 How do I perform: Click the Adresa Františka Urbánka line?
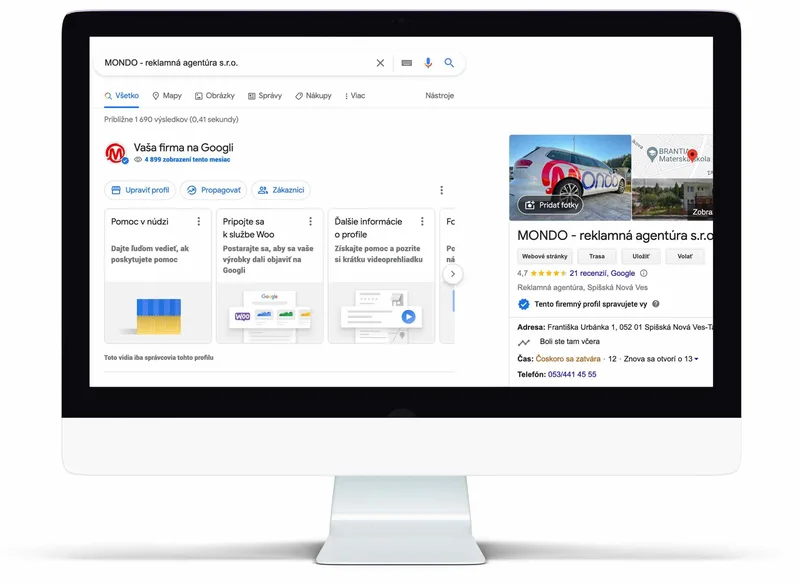point(615,327)
